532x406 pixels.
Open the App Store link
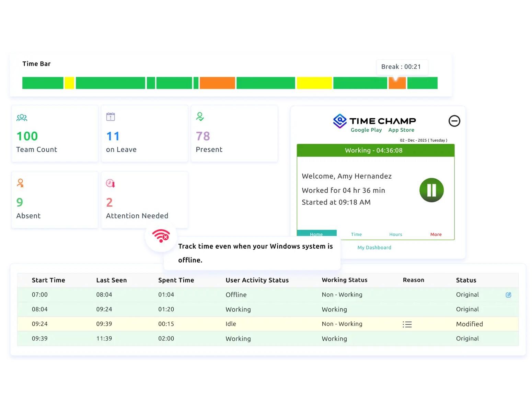point(401,130)
